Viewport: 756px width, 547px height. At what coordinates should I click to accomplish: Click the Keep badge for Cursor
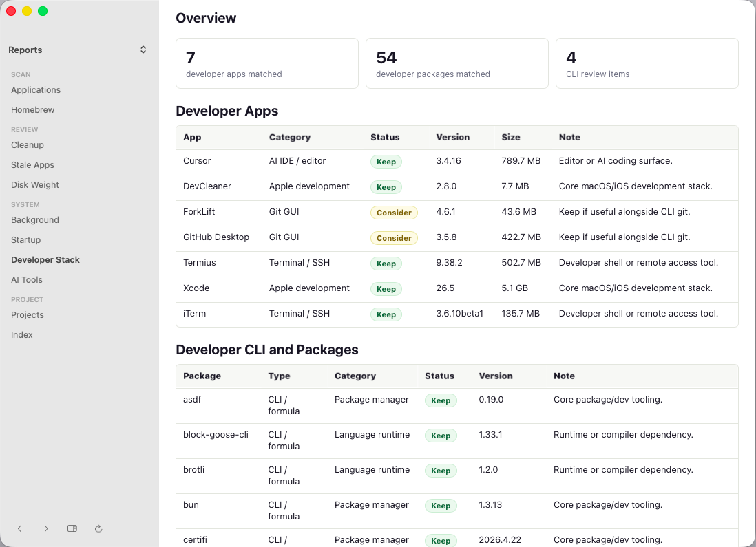tap(386, 162)
